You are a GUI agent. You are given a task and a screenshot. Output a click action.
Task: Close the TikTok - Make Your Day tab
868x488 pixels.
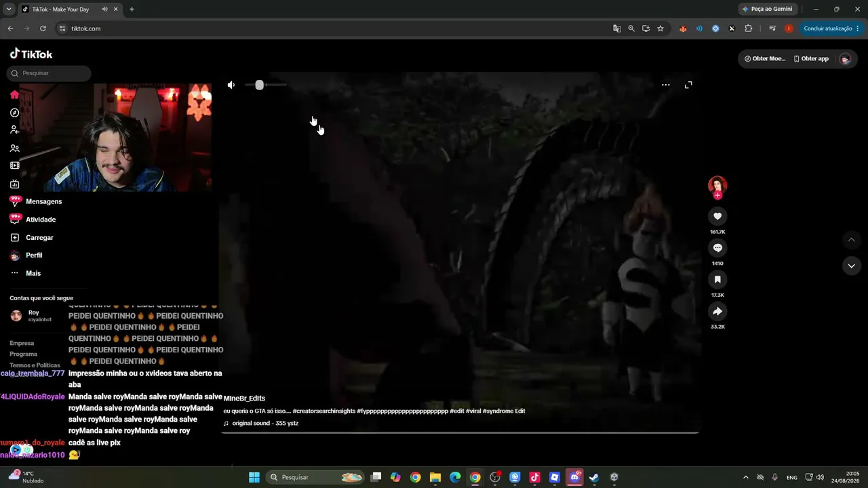point(116,9)
